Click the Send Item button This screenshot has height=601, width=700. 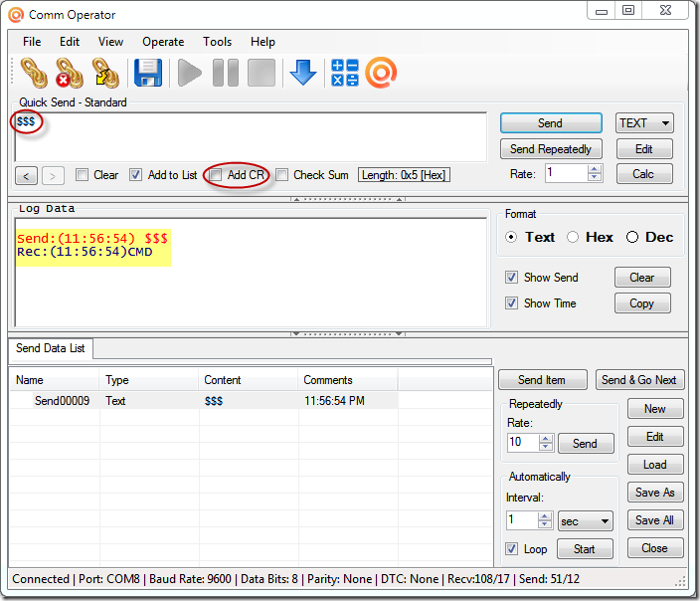(543, 379)
